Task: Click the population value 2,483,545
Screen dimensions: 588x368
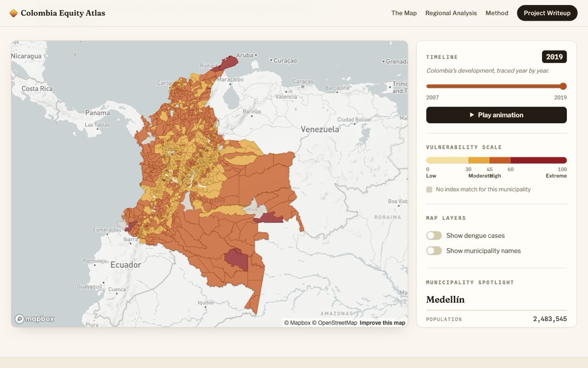Action: (x=550, y=319)
